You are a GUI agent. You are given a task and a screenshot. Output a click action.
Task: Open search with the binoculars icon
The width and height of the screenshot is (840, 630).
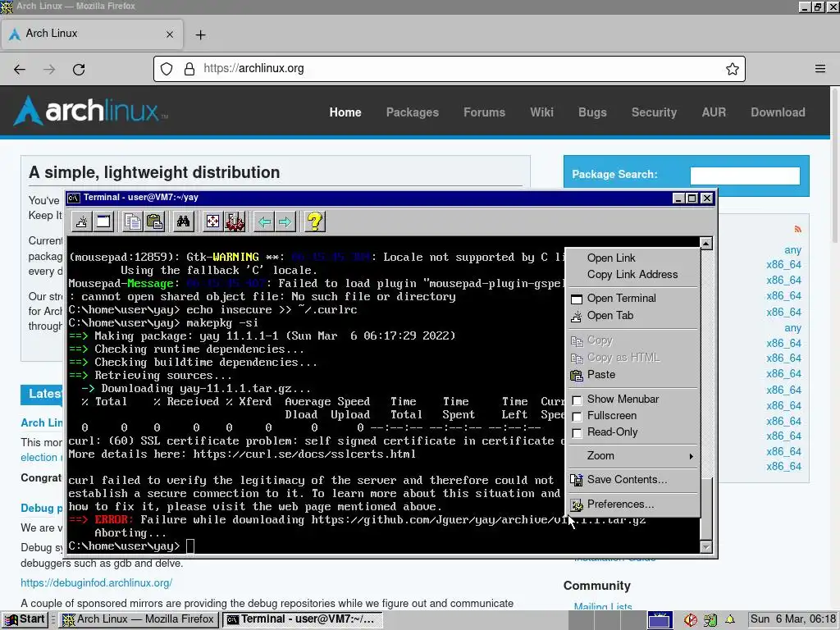click(x=183, y=221)
